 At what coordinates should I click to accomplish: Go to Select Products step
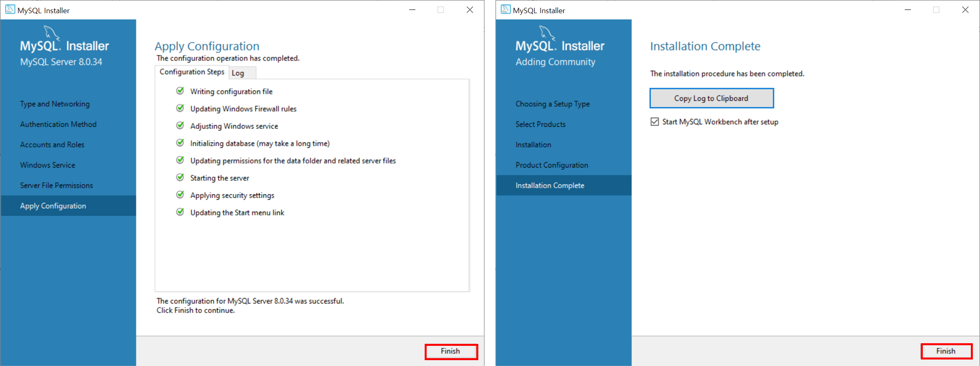click(x=540, y=124)
